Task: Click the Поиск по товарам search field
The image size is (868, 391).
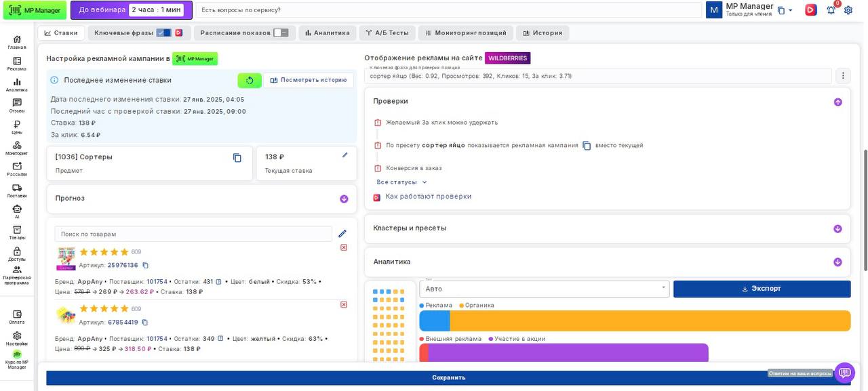Action: click(193, 234)
